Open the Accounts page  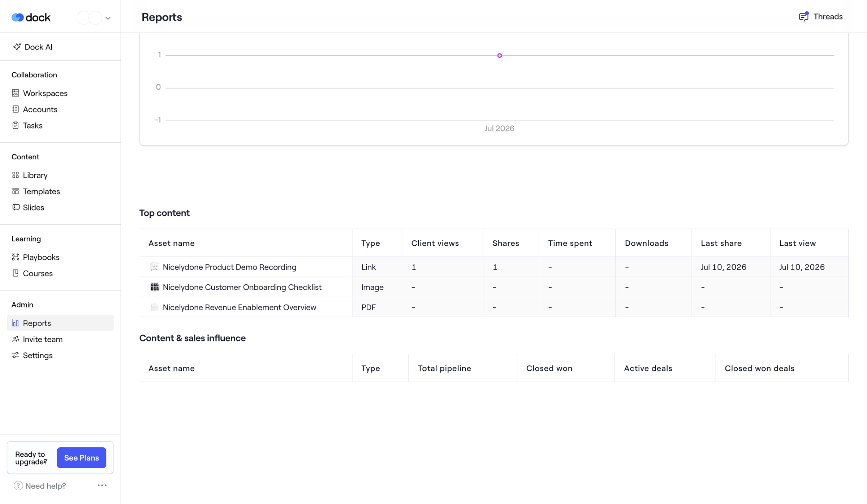point(40,109)
